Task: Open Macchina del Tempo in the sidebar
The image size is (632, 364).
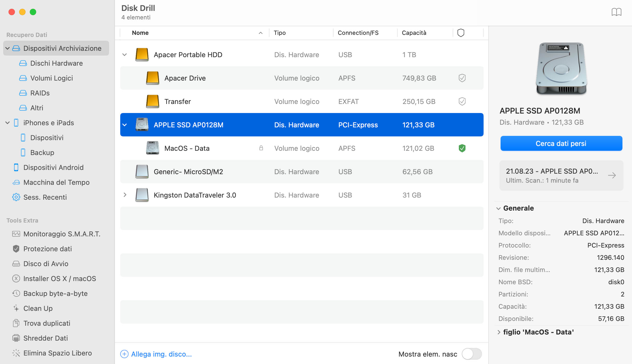Action: (x=56, y=182)
